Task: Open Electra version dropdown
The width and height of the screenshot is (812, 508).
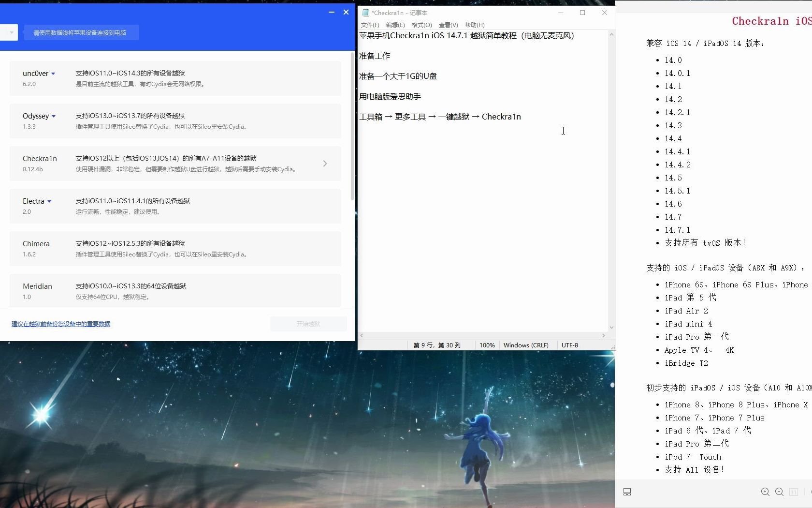Action: tap(49, 201)
